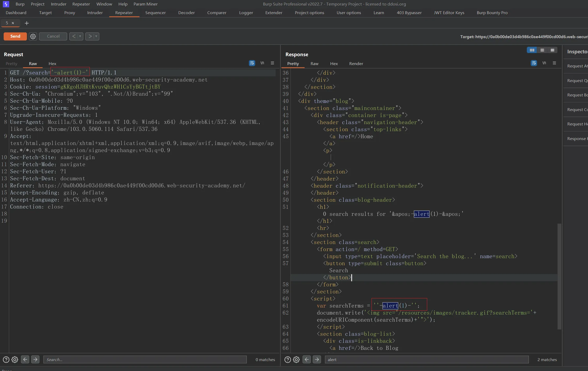
Task: Click the request Search input field
Action: point(145,360)
